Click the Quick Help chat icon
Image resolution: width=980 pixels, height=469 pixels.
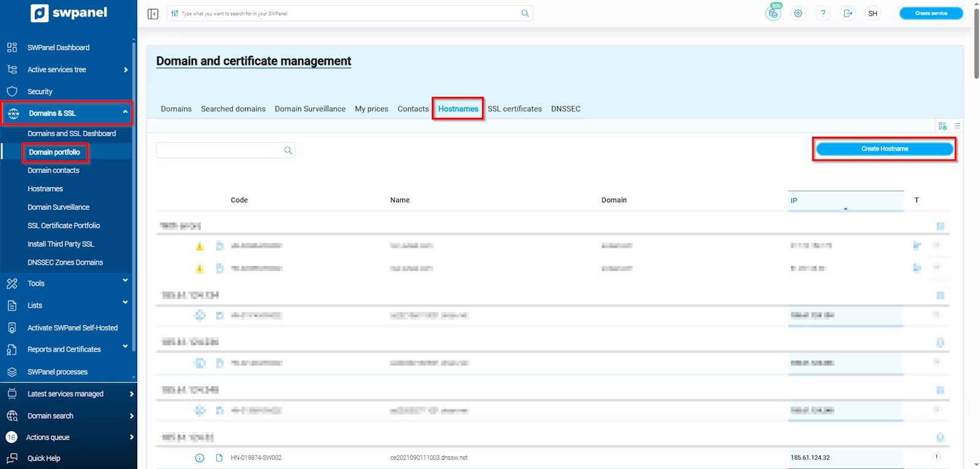pyautogui.click(x=12, y=458)
